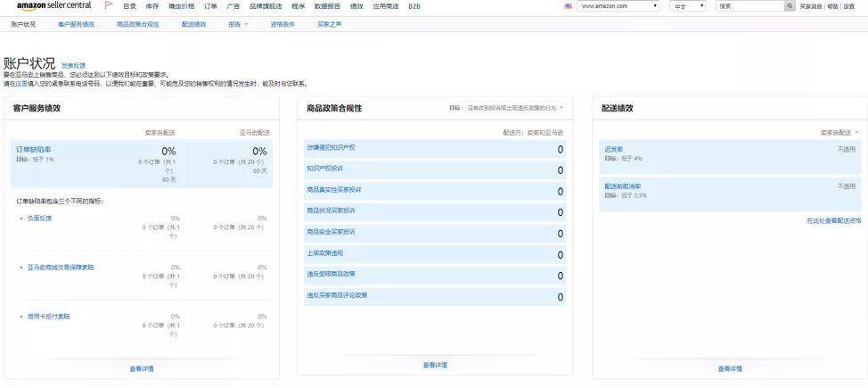Screen dimensions: 868x388
Task: Expand the 目标 policy target dropdown
Action: tap(561, 108)
